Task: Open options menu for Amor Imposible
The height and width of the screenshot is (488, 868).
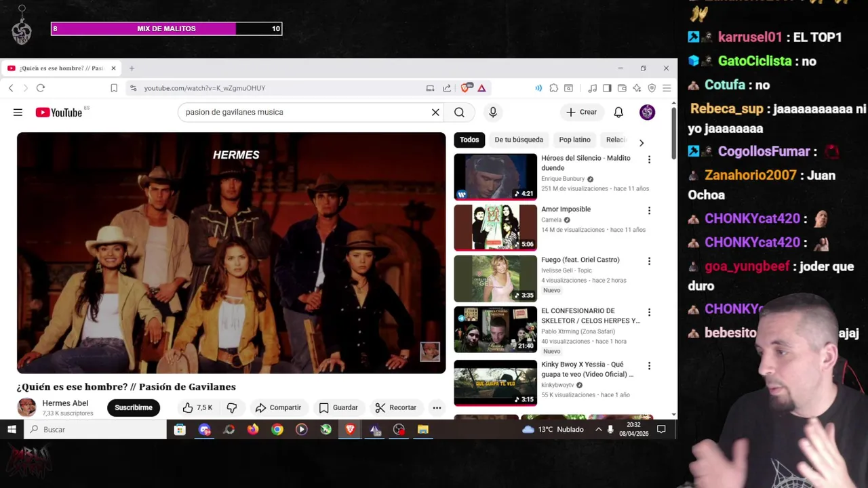Action: (649, 211)
